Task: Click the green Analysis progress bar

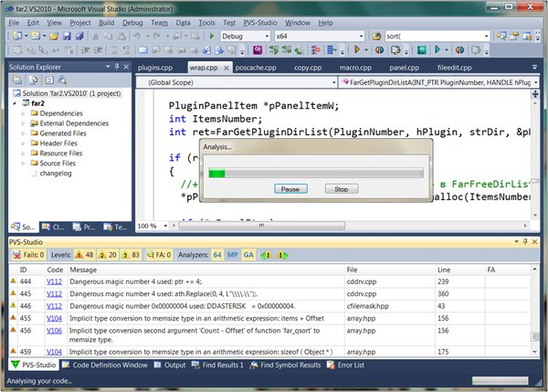Action: click(316, 174)
